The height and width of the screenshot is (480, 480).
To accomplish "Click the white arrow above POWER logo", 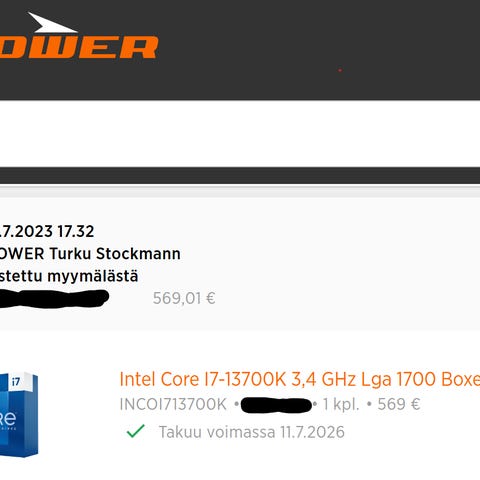I will tap(52, 23).
